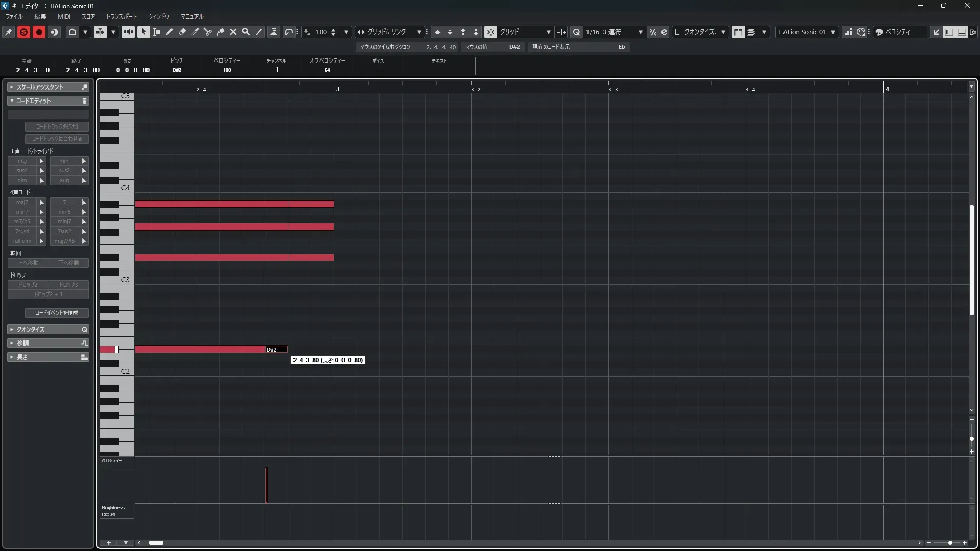Select the Erase tool
Viewport: 980px width, 551px height.
pyautogui.click(x=182, y=32)
